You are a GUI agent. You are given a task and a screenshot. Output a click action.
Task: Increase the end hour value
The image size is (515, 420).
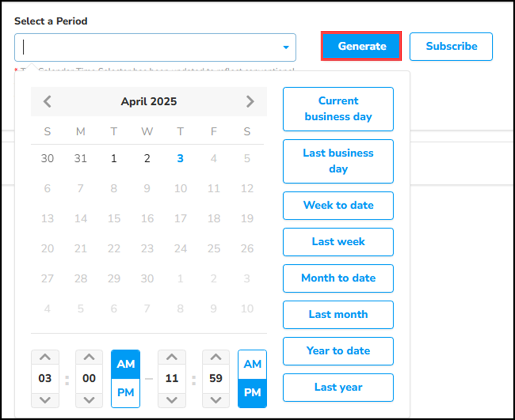click(x=172, y=358)
